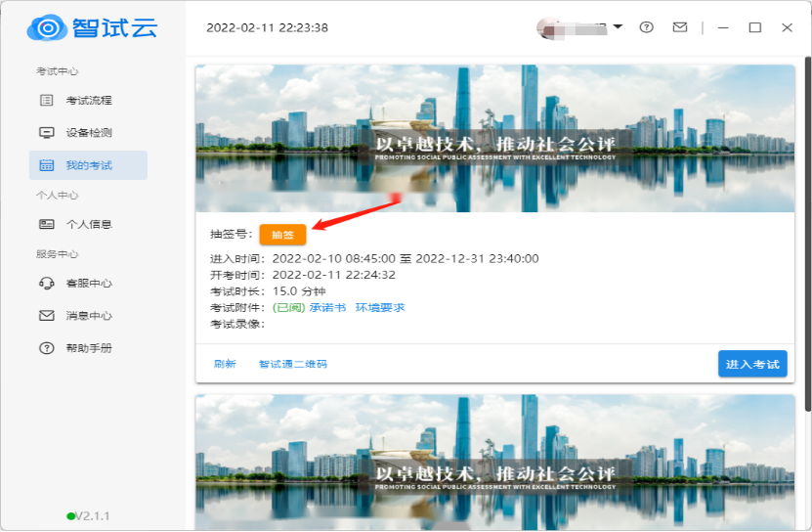812x532 pixels.
Task: Click the 客服中心 headset icon
Action: point(46,284)
